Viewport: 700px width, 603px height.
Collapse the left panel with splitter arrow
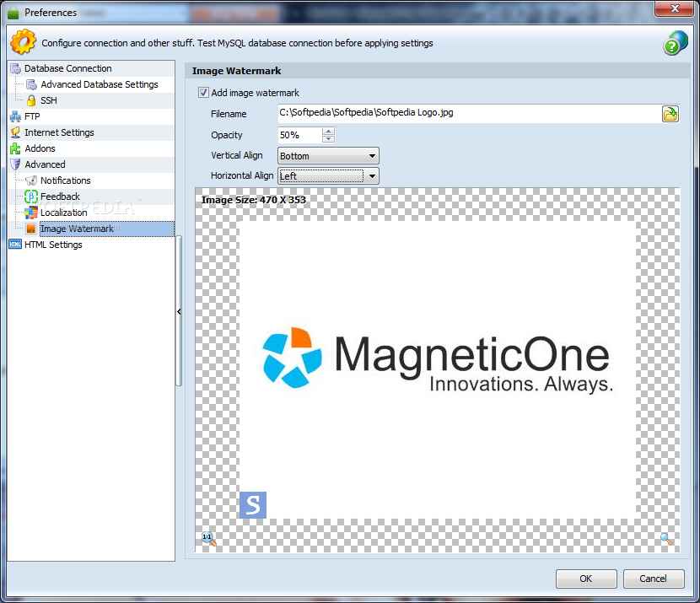(x=179, y=311)
